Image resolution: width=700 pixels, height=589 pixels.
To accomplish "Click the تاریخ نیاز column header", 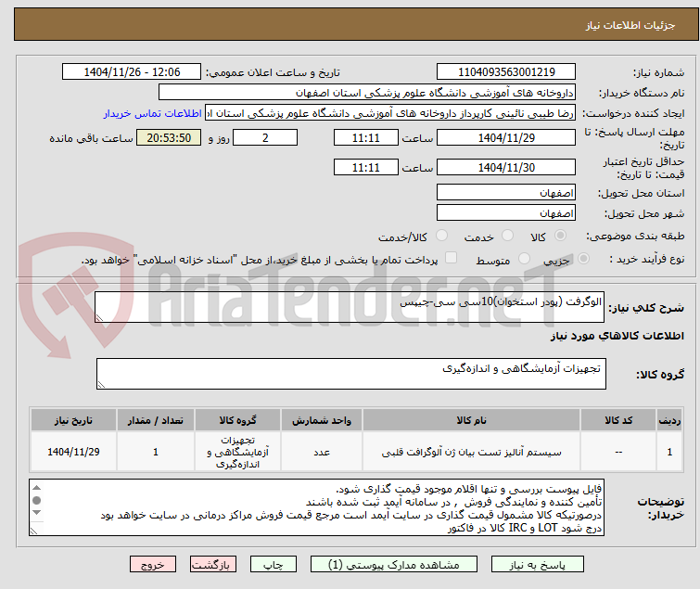I will [x=73, y=420].
